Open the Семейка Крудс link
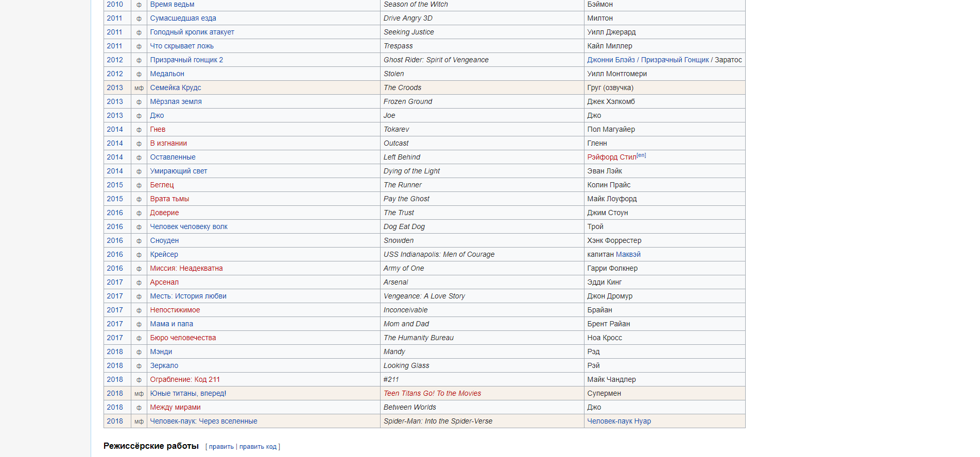 [x=176, y=87]
